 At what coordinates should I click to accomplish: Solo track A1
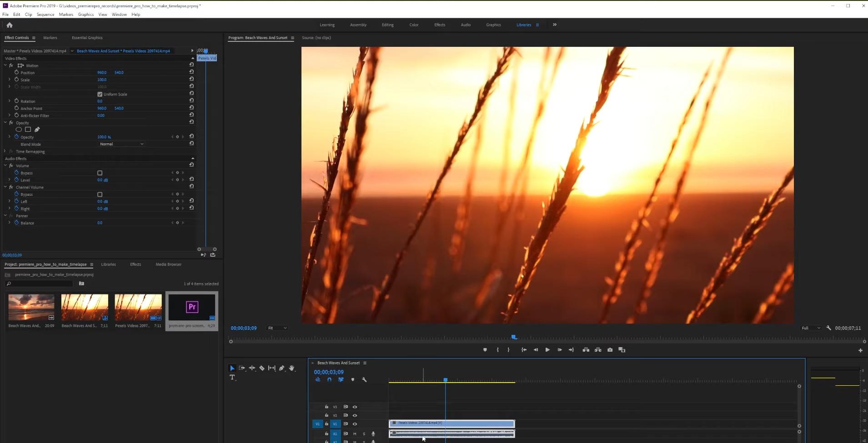point(364,434)
